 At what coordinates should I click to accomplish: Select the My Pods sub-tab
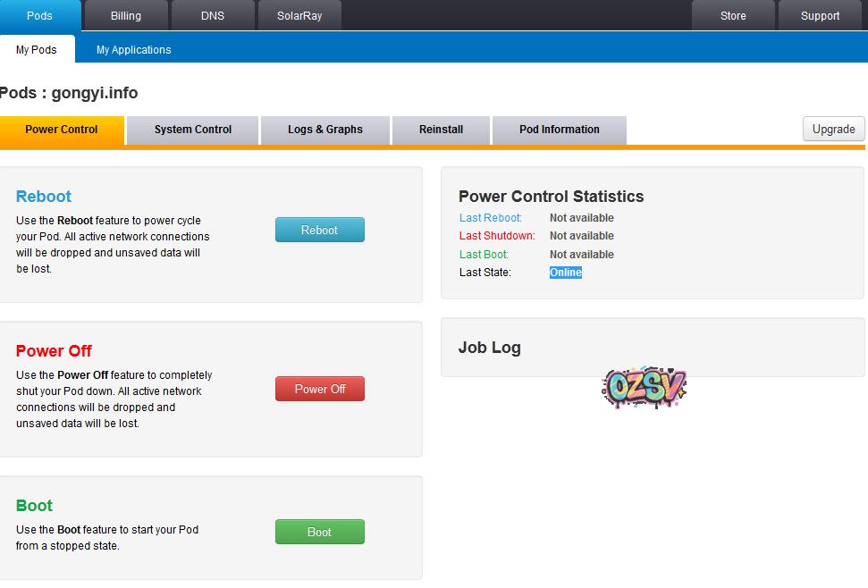(x=37, y=50)
